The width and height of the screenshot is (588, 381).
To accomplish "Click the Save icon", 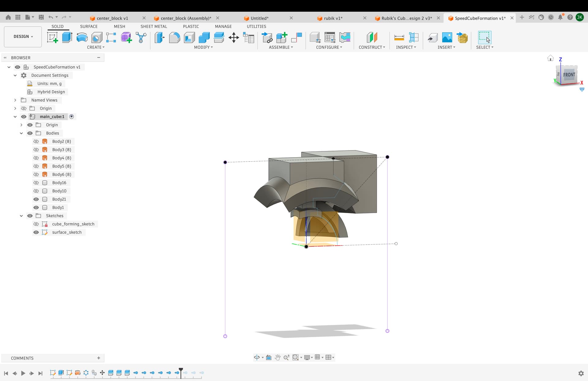I will [x=41, y=17].
